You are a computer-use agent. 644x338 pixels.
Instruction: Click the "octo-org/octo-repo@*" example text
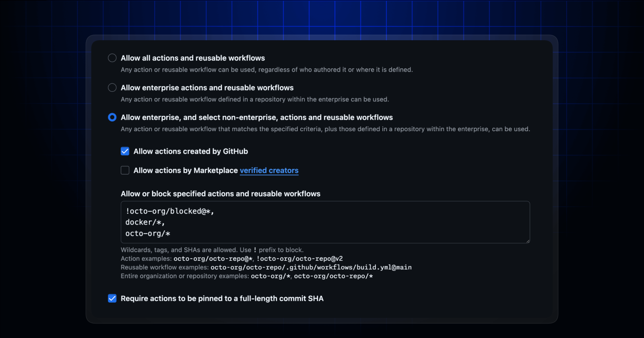pyautogui.click(x=213, y=259)
